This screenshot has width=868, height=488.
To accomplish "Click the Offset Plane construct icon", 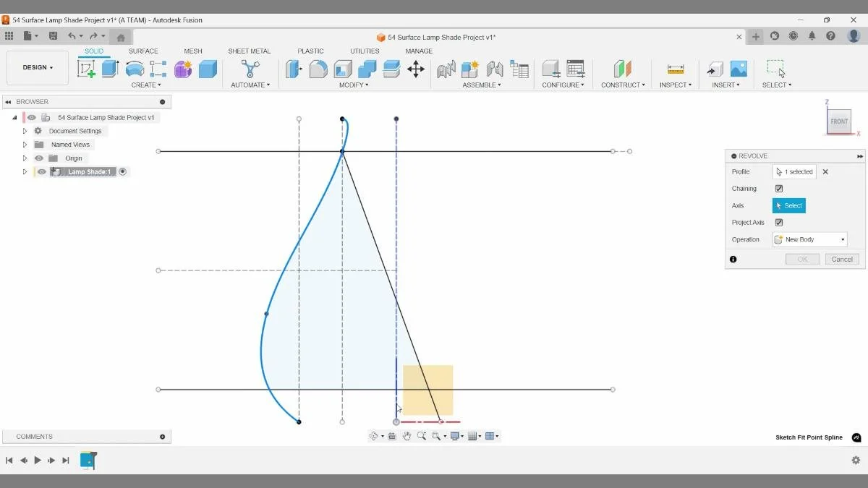I will (622, 69).
